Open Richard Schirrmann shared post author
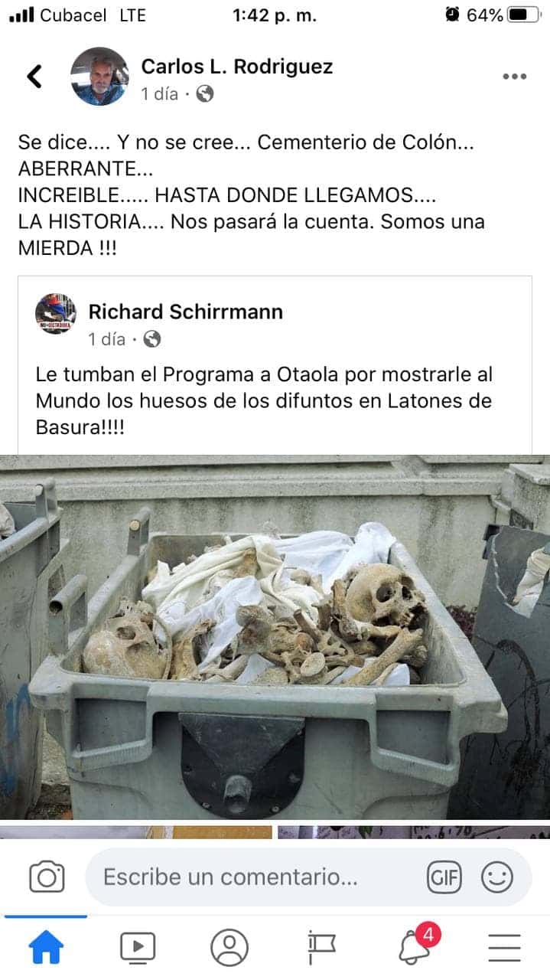This screenshot has height=980, width=550. pyautogui.click(x=186, y=312)
